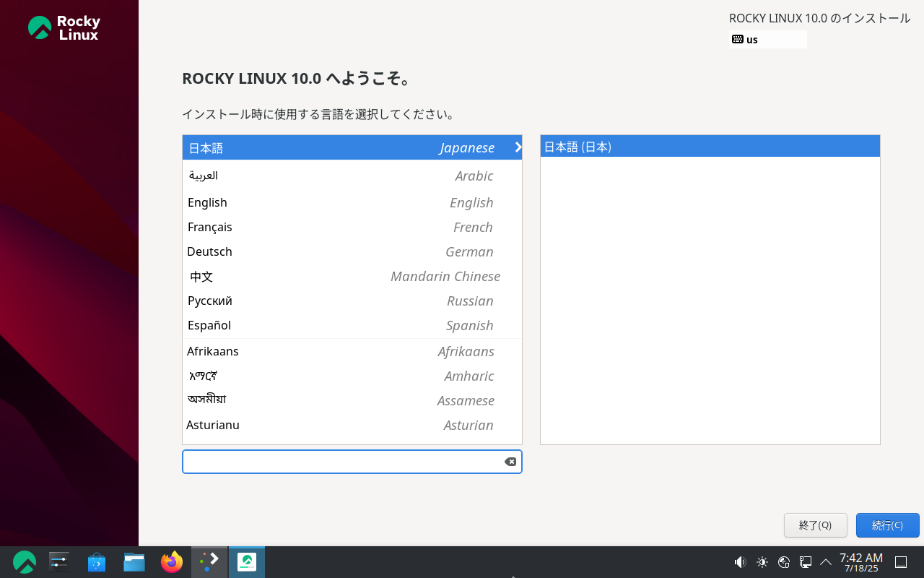Select Afrikaans in the language list

click(x=352, y=351)
